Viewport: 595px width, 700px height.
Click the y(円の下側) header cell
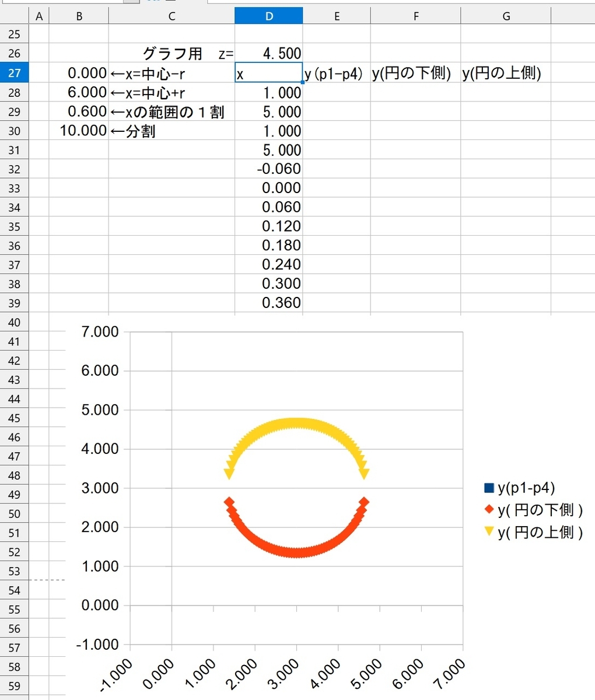(x=415, y=73)
